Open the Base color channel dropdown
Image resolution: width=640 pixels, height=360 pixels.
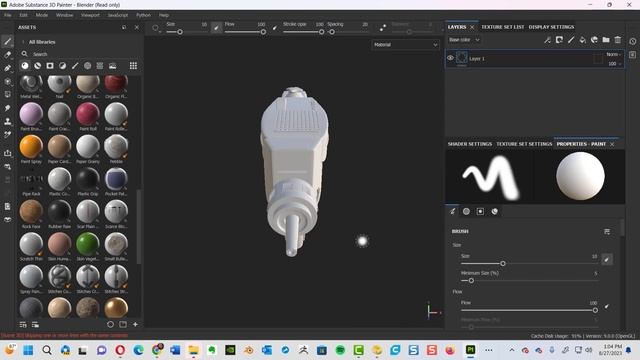click(x=464, y=40)
